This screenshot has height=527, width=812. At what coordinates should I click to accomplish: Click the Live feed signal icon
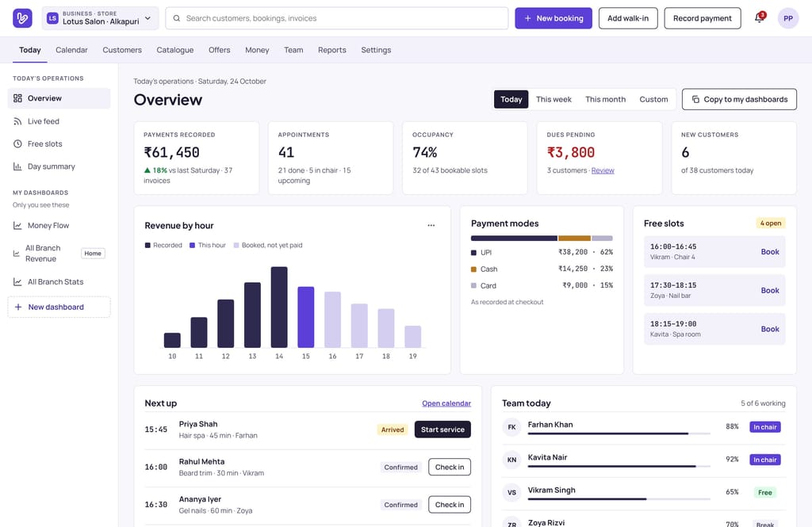click(17, 121)
